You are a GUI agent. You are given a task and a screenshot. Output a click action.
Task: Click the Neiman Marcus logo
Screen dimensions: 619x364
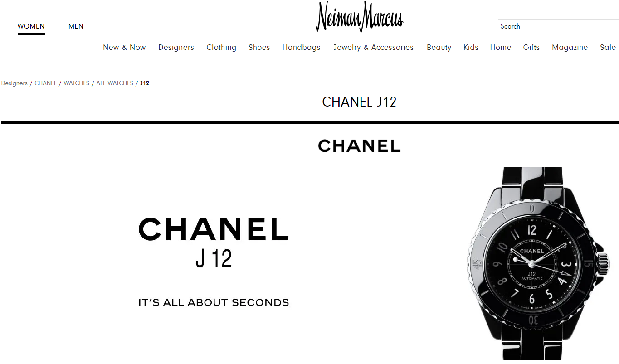[360, 17]
